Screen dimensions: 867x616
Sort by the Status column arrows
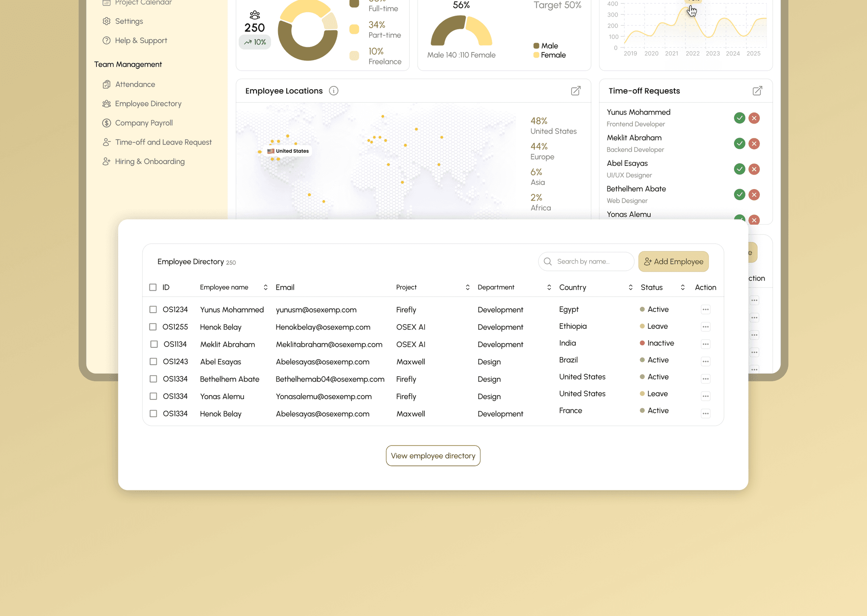[x=682, y=287]
